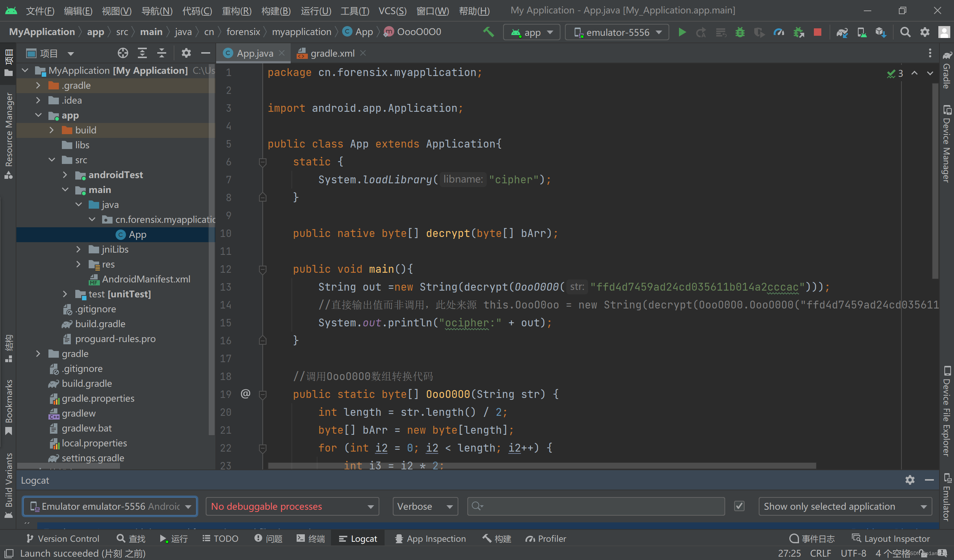This screenshot has height=560, width=954.
Task: Open the Profiler tool window
Action: point(546,538)
